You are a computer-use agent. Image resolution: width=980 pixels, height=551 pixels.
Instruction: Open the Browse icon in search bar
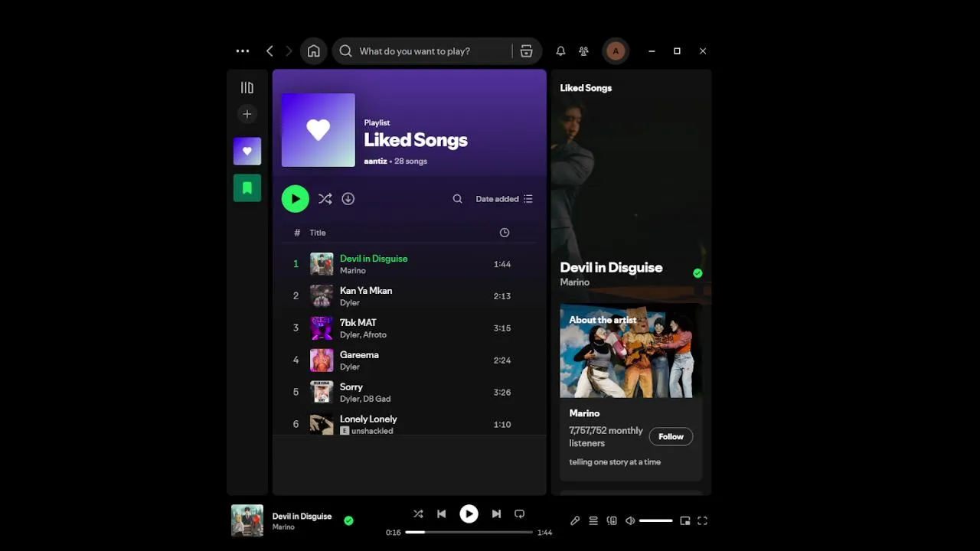click(x=527, y=51)
